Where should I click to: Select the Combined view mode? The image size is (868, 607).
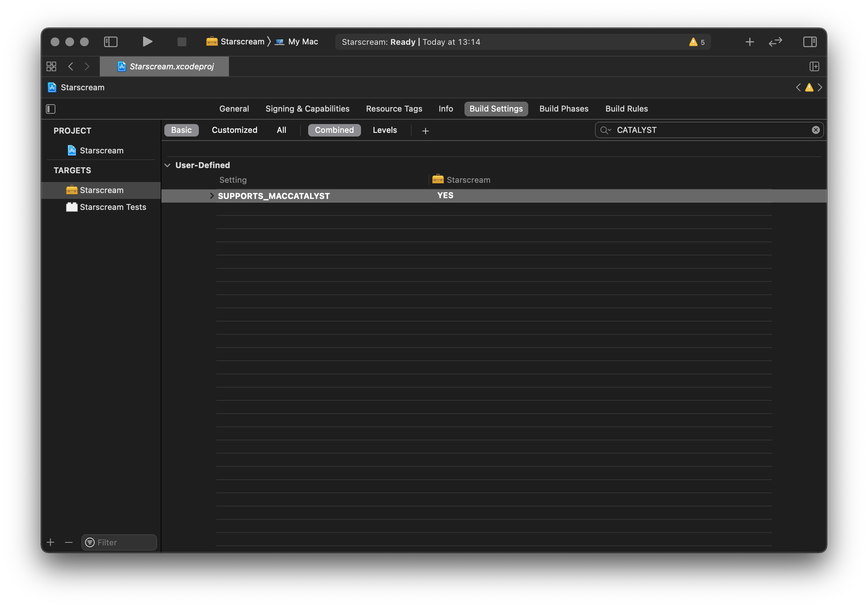click(334, 130)
